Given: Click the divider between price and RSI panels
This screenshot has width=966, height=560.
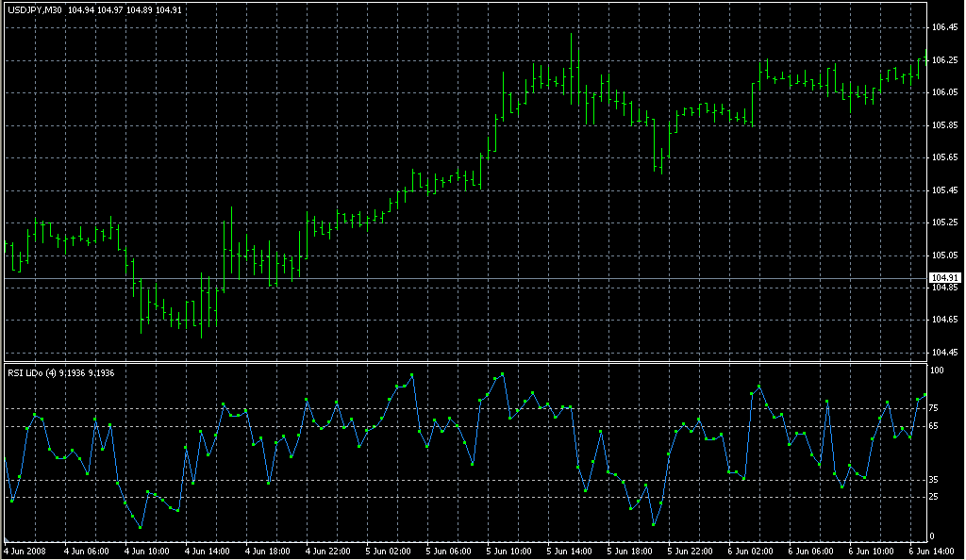Looking at the screenshot, I should 462,362.
